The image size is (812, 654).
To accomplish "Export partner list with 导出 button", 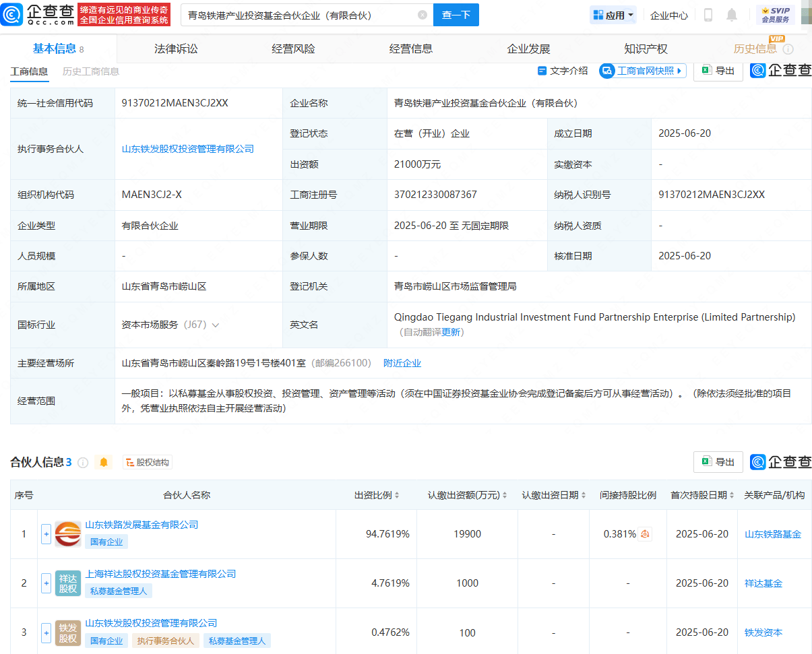I will click(x=718, y=462).
